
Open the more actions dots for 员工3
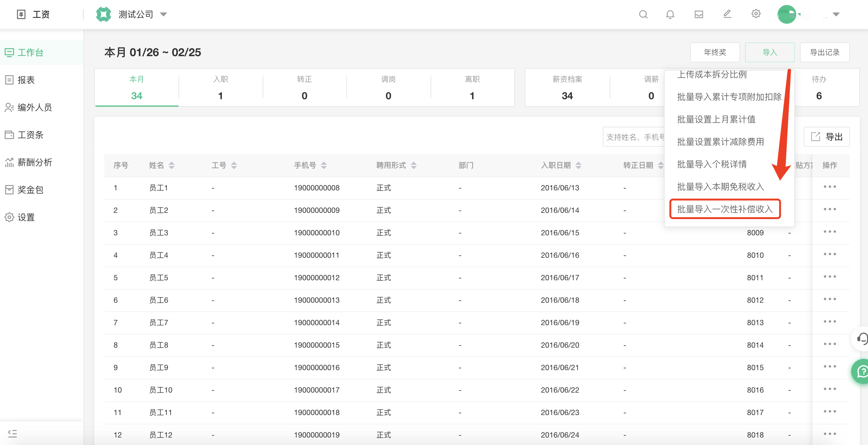pyautogui.click(x=830, y=232)
